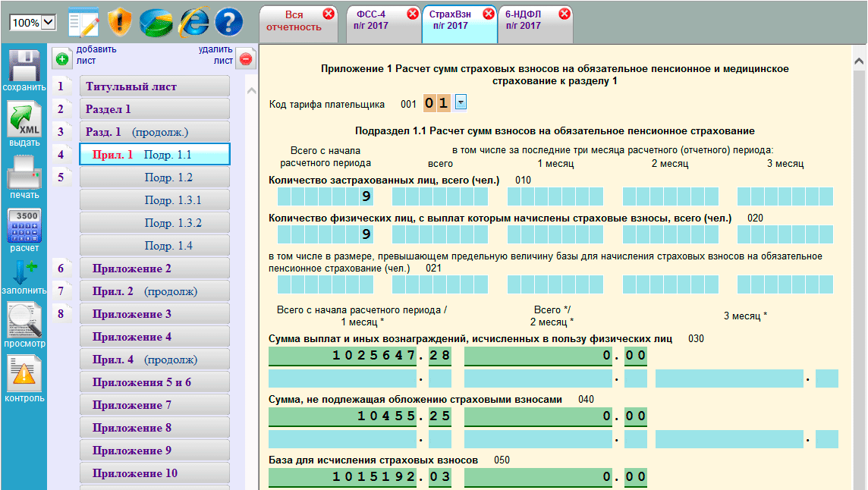This screenshot has width=868, height=490.
Task: Open the Подр. 1.2 sheet
Action: (x=155, y=177)
